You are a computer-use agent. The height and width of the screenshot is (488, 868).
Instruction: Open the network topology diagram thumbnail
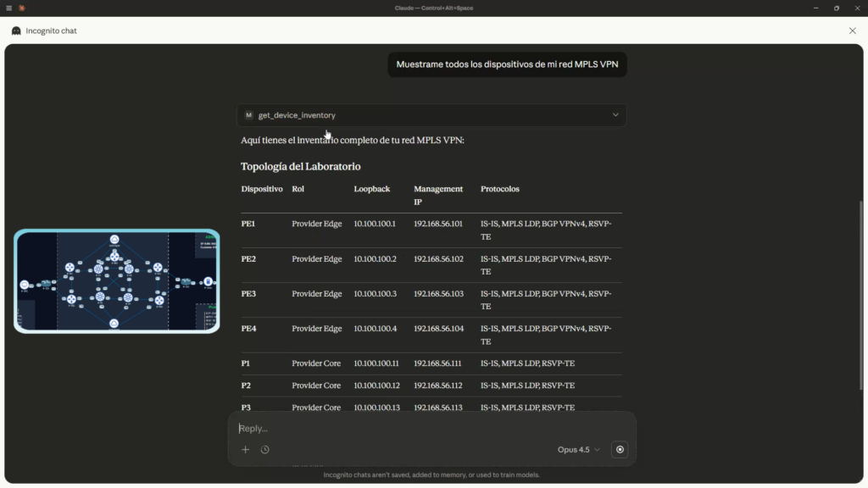117,281
